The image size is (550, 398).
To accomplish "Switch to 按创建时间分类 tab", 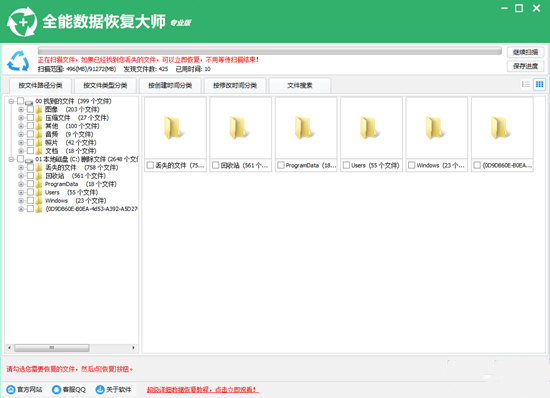I will coord(170,85).
